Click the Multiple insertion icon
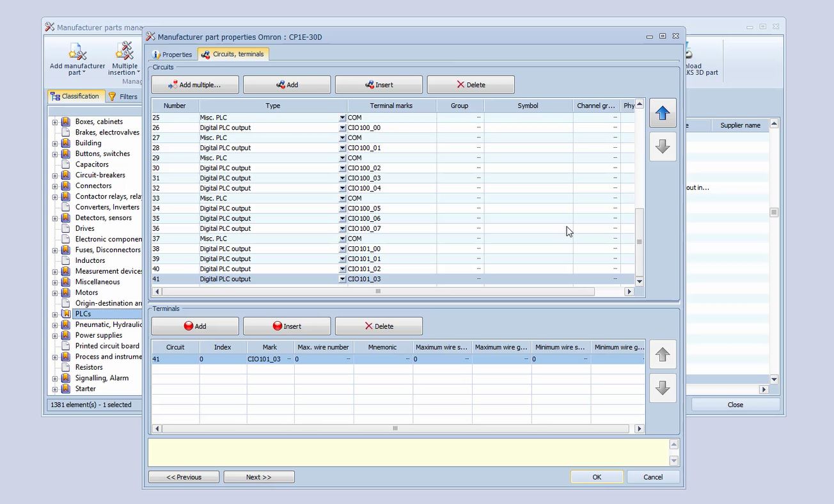The width and height of the screenshot is (834, 504). [x=125, y=52]
